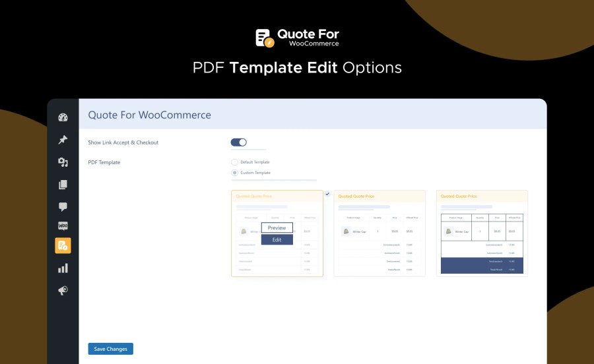Select the highlighted Quote plugin sidebar icon
The height and width of the screenshot is (364, 594).
pos(63,245)
